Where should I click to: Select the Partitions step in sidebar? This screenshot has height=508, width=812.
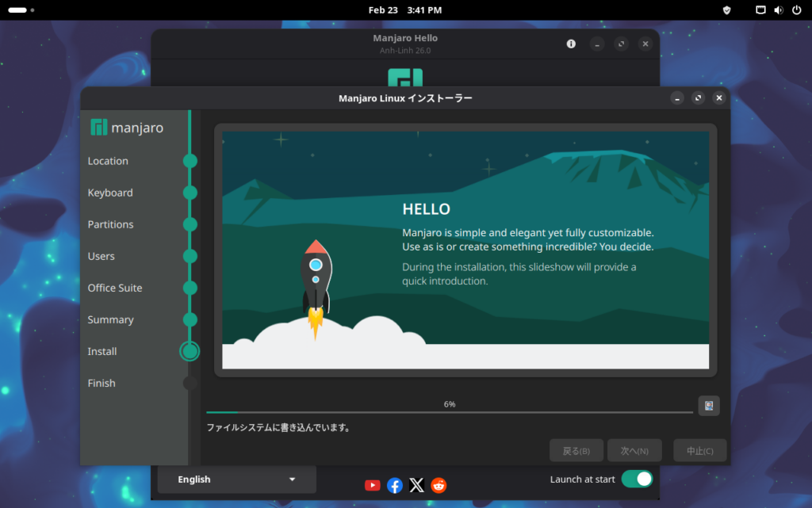coord(111,224)
